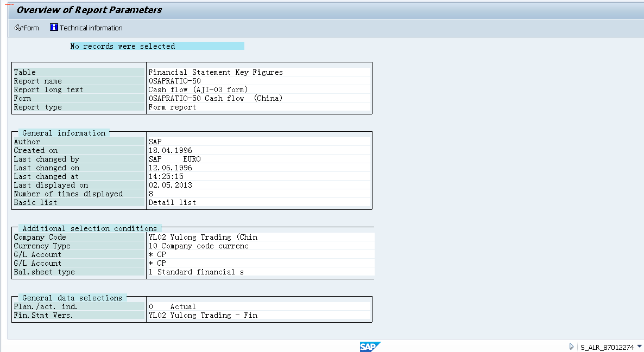Viewport: 644px width, 352px height.
Task: Click the number of times displayed value 8
Action: click(151, 194)
